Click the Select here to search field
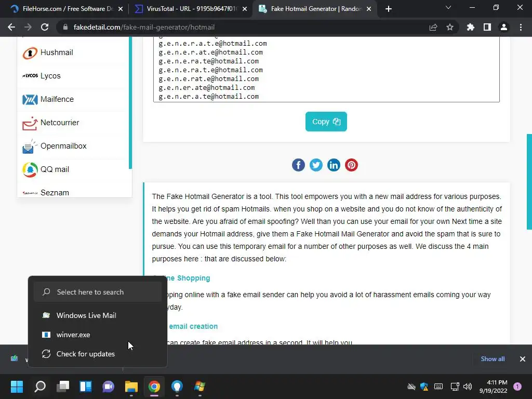The image size is (532, 399). tap(98, 292)
